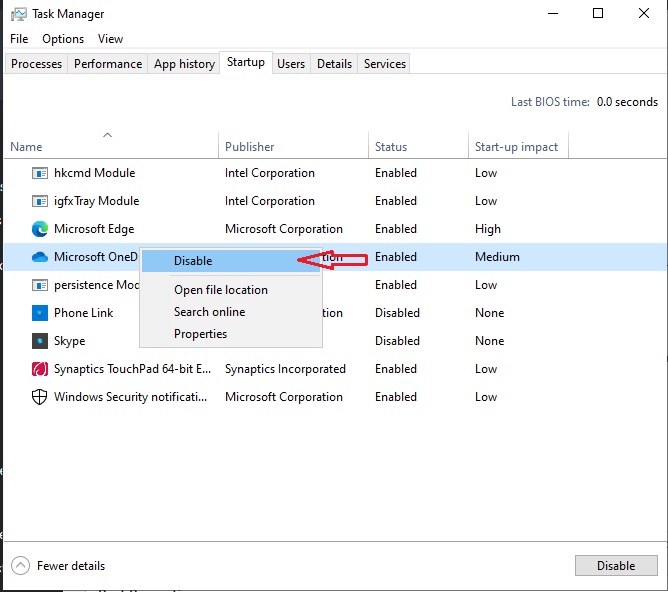Click Enabled status of Microsoft Edge
668x592 pixels.
396,229
